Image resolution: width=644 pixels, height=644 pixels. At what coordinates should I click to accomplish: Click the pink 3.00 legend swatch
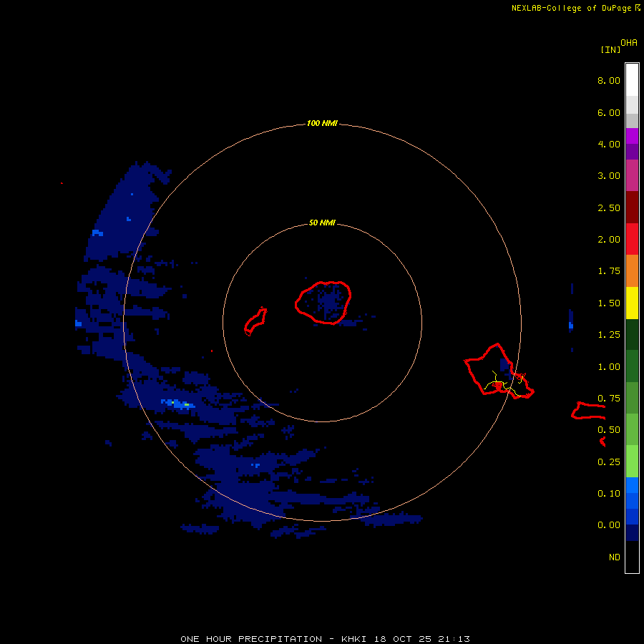click(632, 175)
